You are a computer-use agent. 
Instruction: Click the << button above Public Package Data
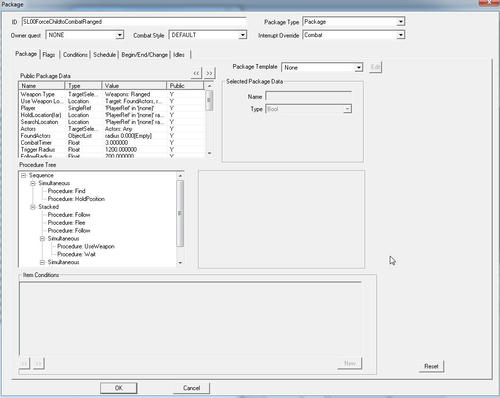coord(196,73)
